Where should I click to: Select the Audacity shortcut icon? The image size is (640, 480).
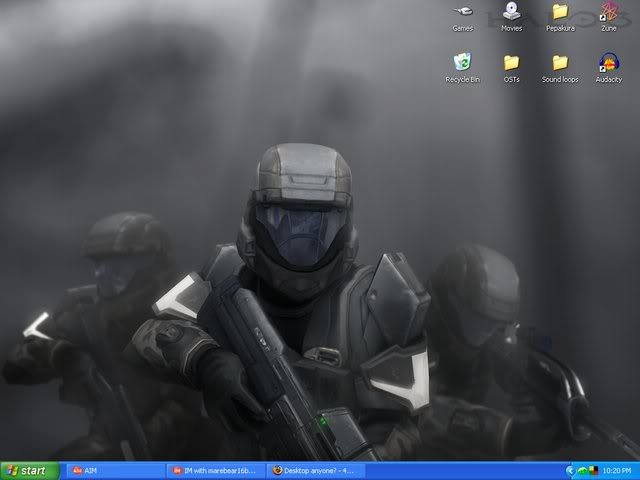tap(609, 68)
